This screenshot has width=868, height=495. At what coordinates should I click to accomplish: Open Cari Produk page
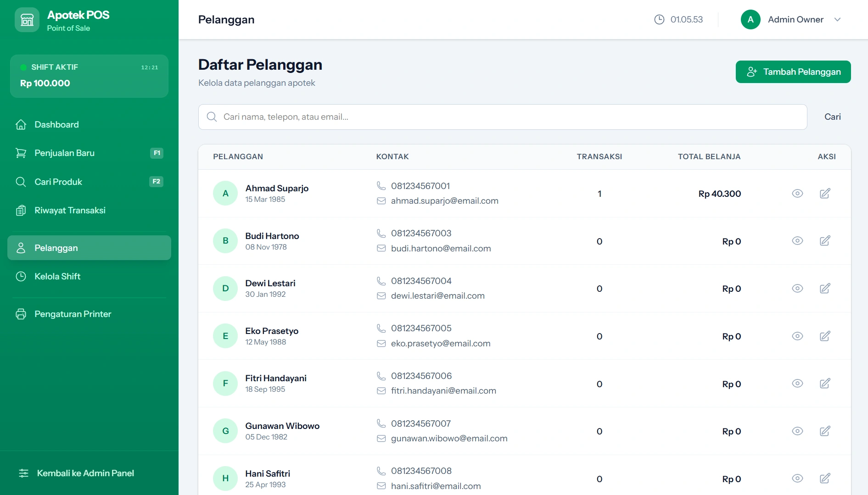89,182
